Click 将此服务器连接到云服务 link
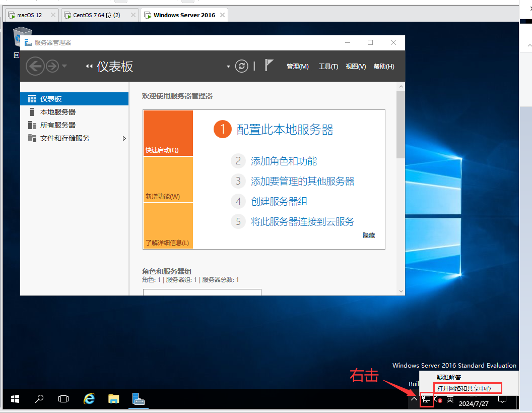532x413 pixels. point(302,221)
